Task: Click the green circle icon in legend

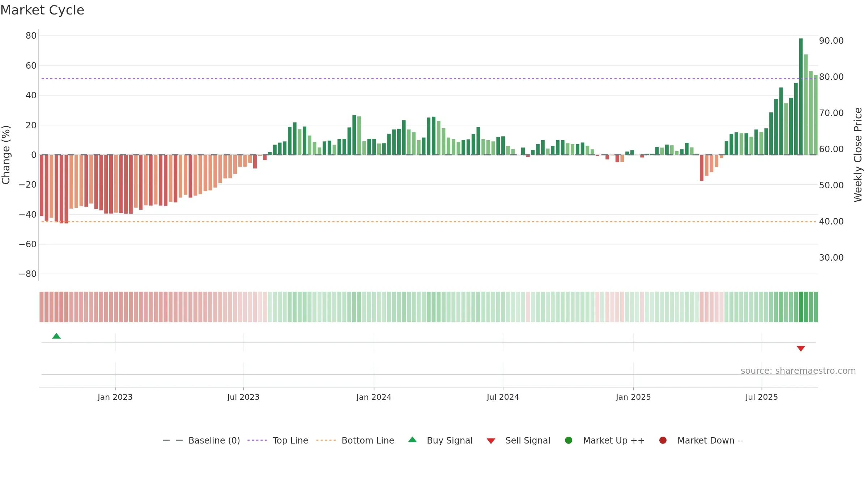Action: click(x=569, y=440)
